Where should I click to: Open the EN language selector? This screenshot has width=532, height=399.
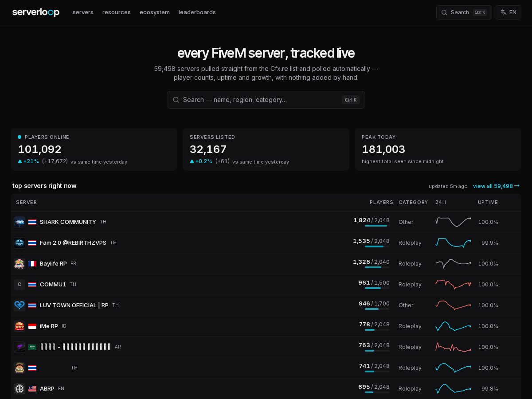click(509, 12)
